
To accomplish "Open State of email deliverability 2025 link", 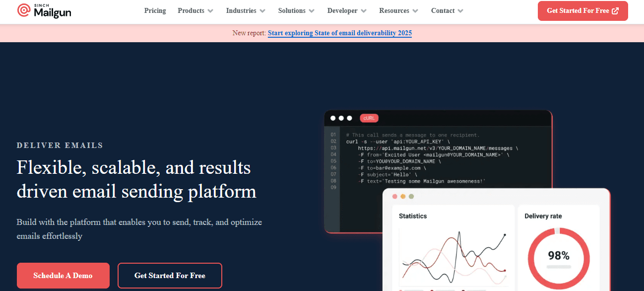I will 340,33.
